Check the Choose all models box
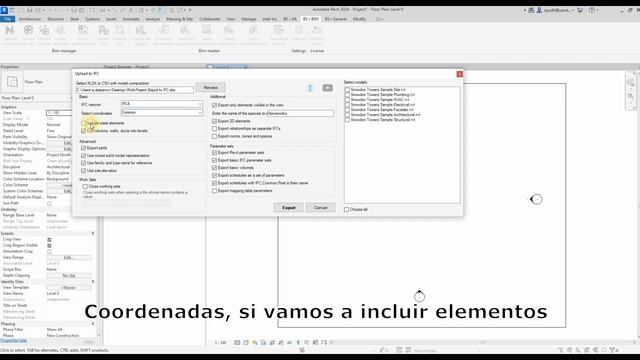Viewport: 640px width, 360px height. point(347,209)
